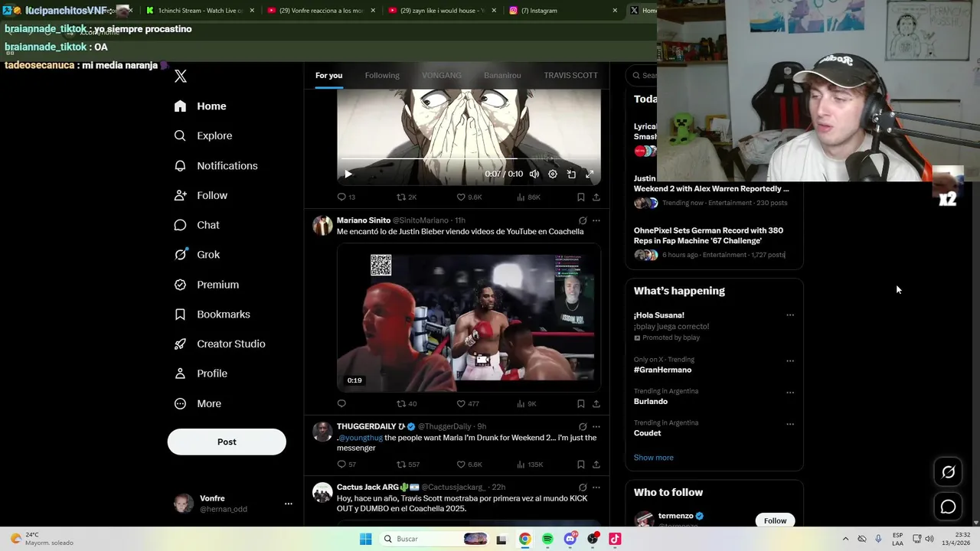Open Chat from the sidebar

(197, 225)
